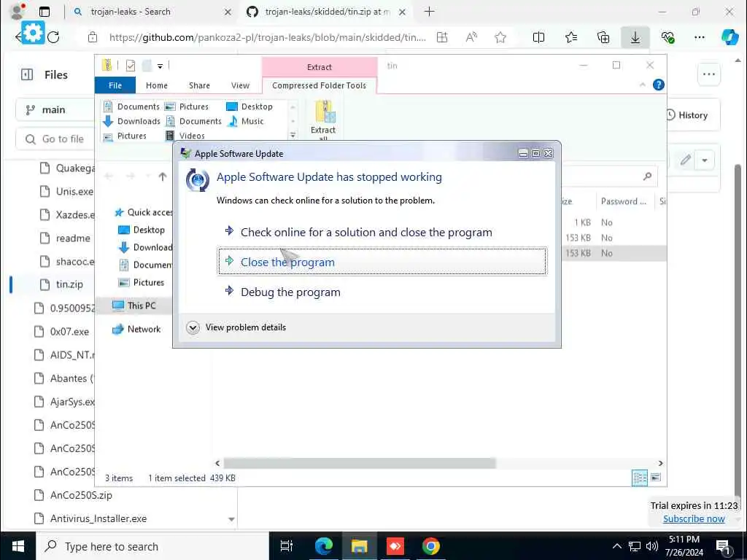Open the Home ribbon tab
747x560 pixels.
[157, 85]
